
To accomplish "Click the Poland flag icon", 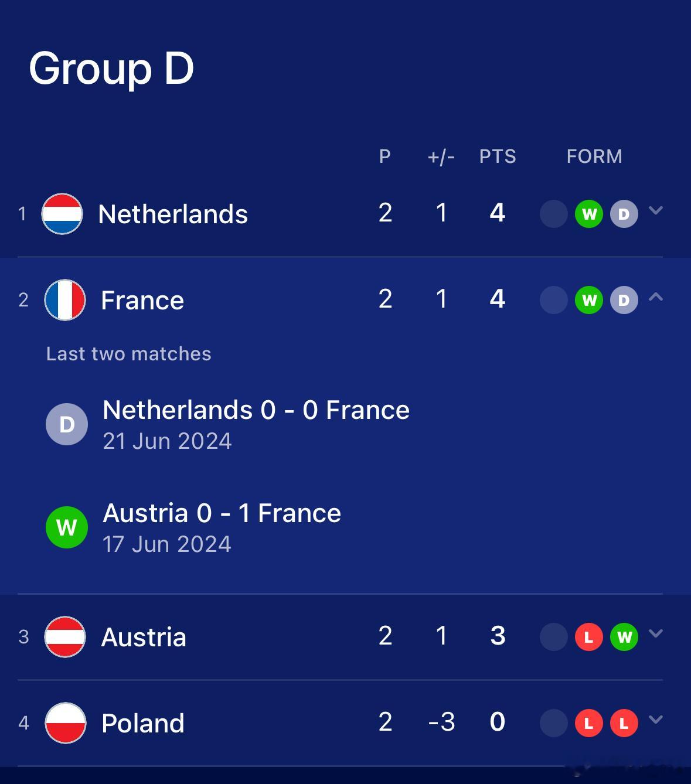I will 65,723.
